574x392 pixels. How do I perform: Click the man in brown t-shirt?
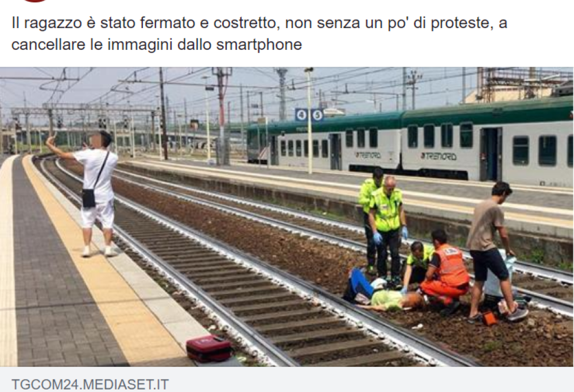coord(492,252)
